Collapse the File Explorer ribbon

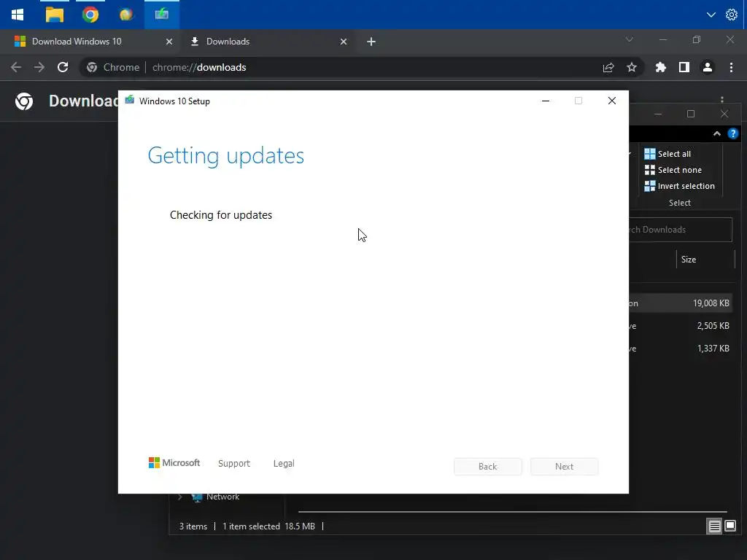716,134
